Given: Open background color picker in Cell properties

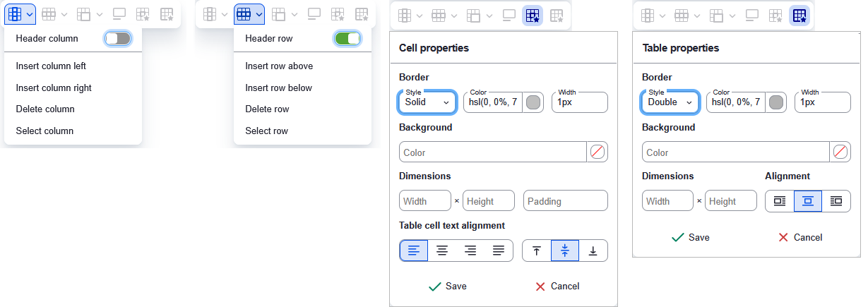Looking at the screenshot, I should point(598,152).
